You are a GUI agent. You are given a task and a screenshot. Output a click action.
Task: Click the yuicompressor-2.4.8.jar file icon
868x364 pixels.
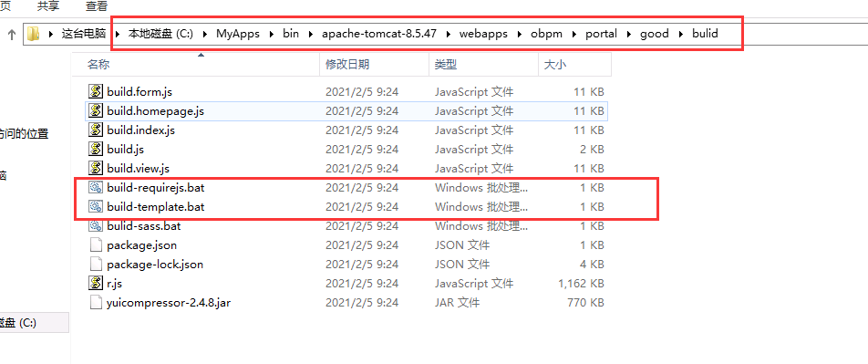tap(97, 303)
